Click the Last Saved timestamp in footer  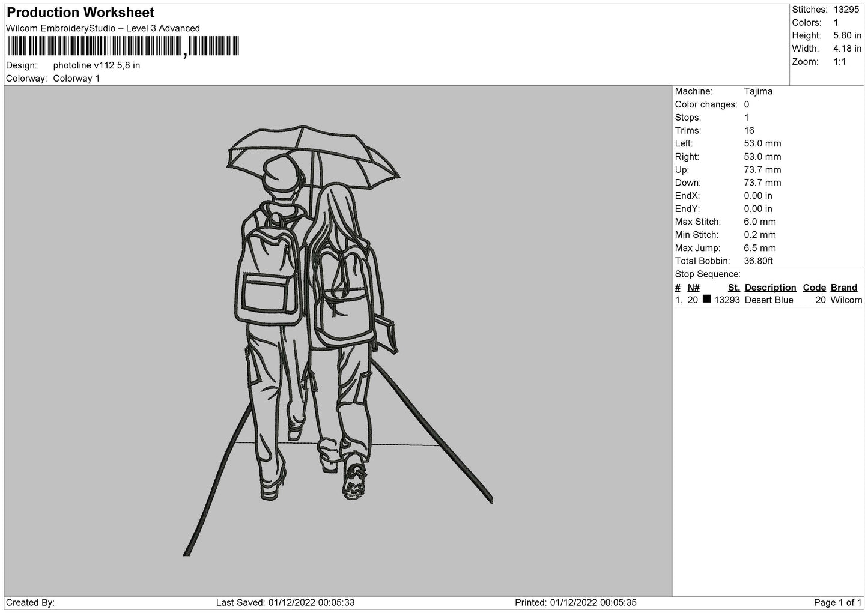tap(285, 602)
